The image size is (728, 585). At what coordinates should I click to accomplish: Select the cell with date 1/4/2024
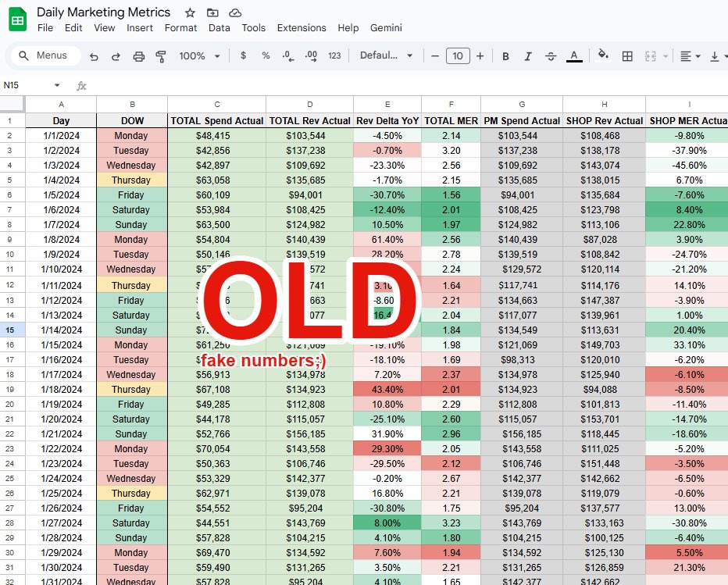pyautogui.click(x=61, y=180)
